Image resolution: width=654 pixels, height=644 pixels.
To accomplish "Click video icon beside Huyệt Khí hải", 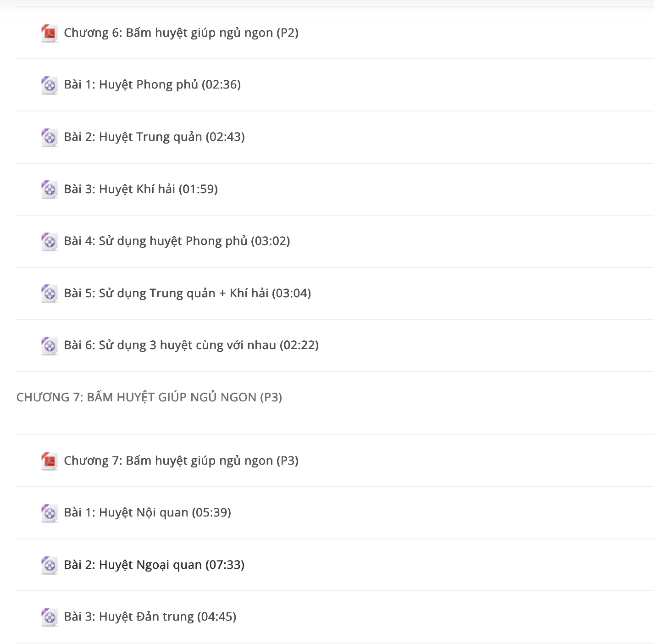I will pyautogui.click(x=49, y=189).
